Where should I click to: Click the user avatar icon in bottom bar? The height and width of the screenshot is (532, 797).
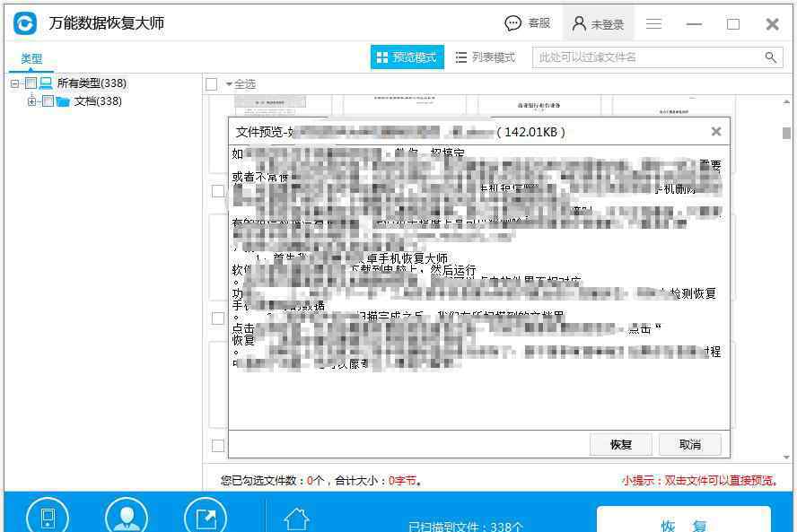click(x=127, y=518)
